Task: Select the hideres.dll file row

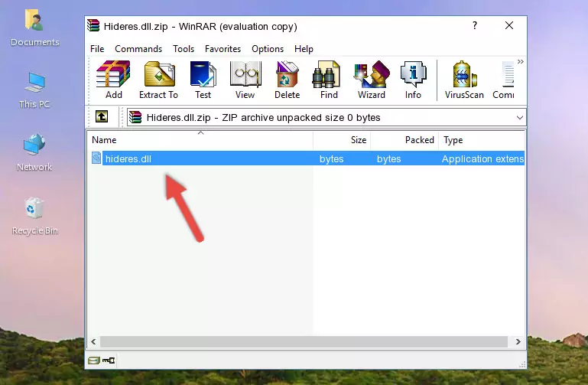Action: [307, 158]
